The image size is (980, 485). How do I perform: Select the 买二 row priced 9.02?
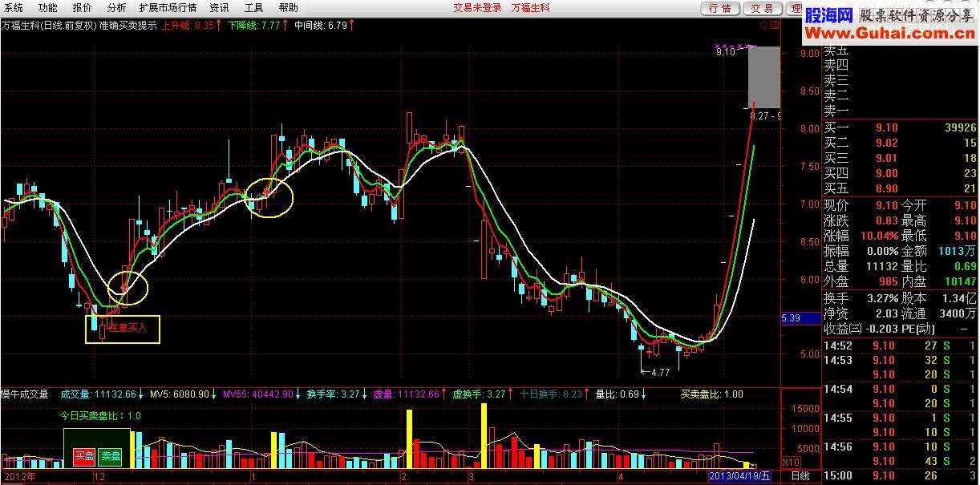point(901,143)
